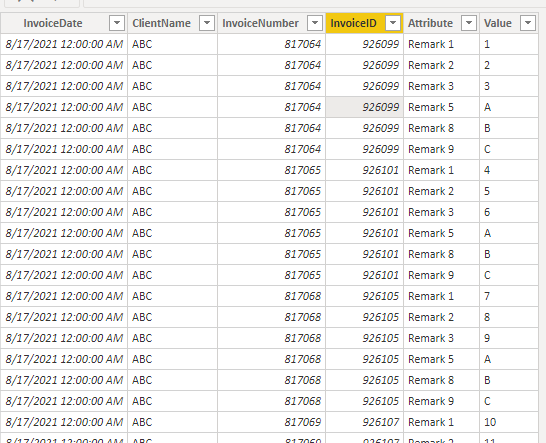The height and width of the screenshot is (443, 546).
Task: Click Remark 9 cell for invoice 926101
Action: (x=442, y=275)
